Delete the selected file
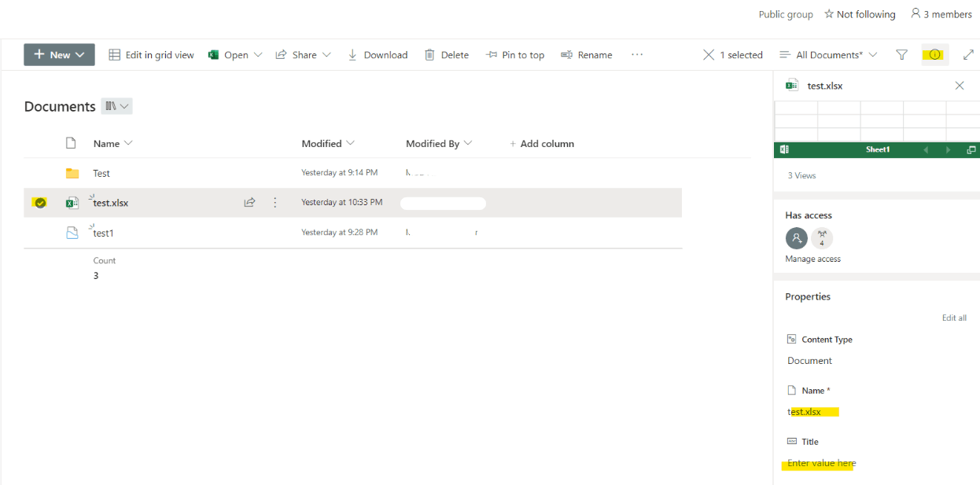The width and height of the screenshot is (980, 485). (x=447, y=55)
